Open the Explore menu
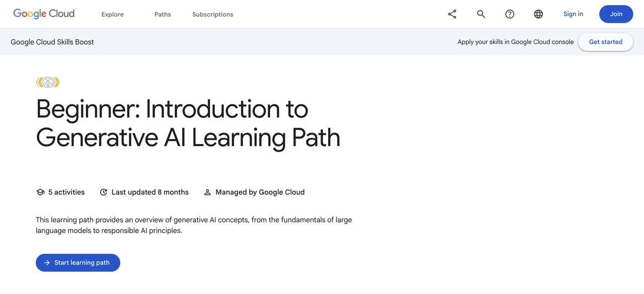The width and height of the screenshot is (644, 294). pos(113,14)
